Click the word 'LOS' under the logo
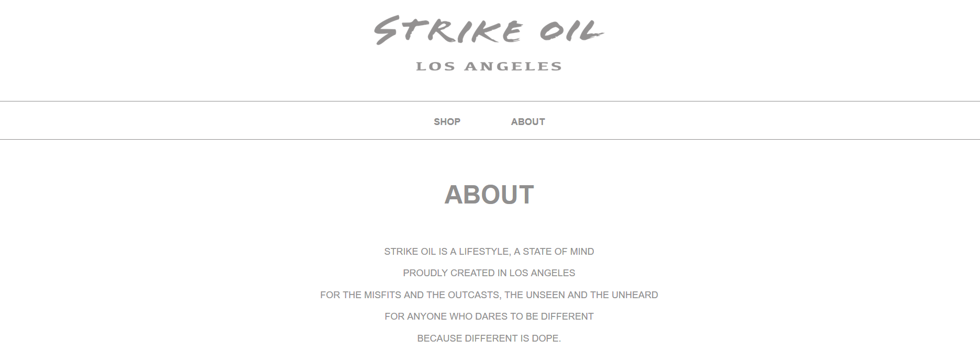980x362 pixels. click(x=435, y=66)
